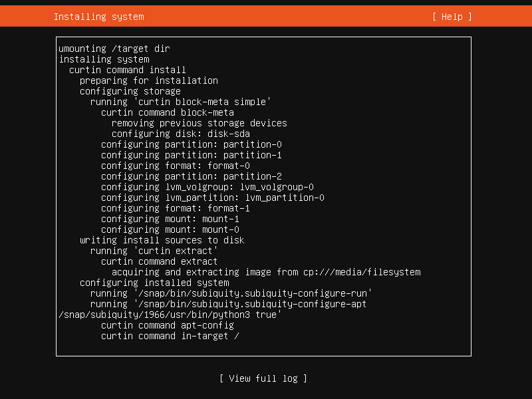
Task: Click the 'acquiring and extracting image' line
Action: [266, 272]
